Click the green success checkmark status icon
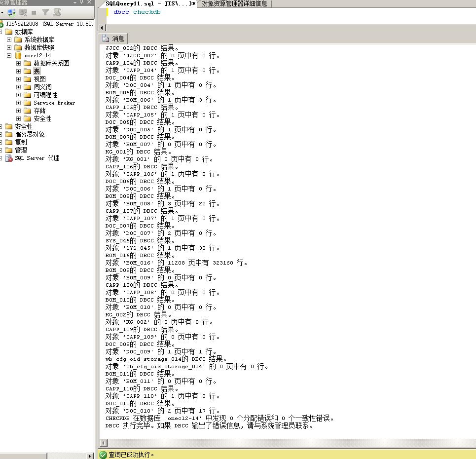The height and width of the screenshot is (459, 476). 103,455
